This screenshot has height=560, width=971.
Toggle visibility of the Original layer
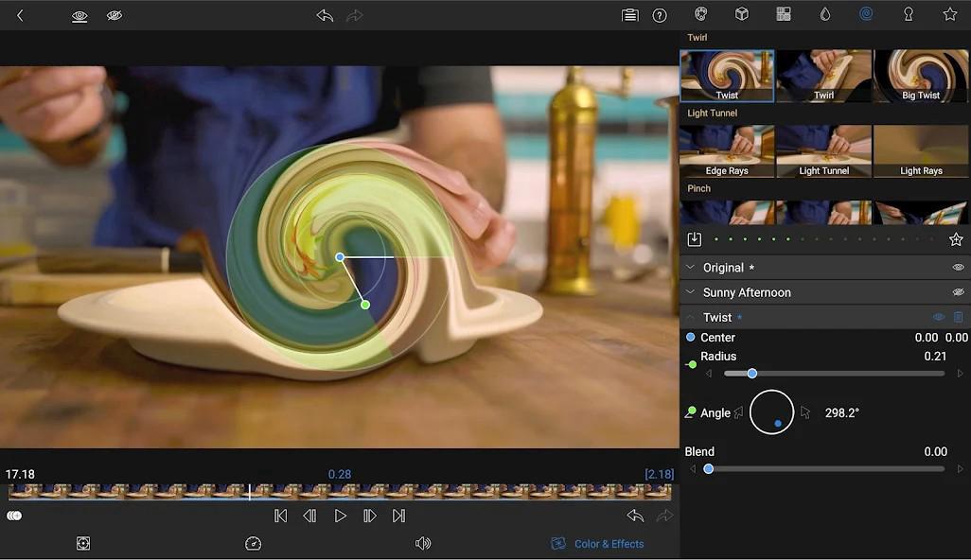click(x=958, y=267)
